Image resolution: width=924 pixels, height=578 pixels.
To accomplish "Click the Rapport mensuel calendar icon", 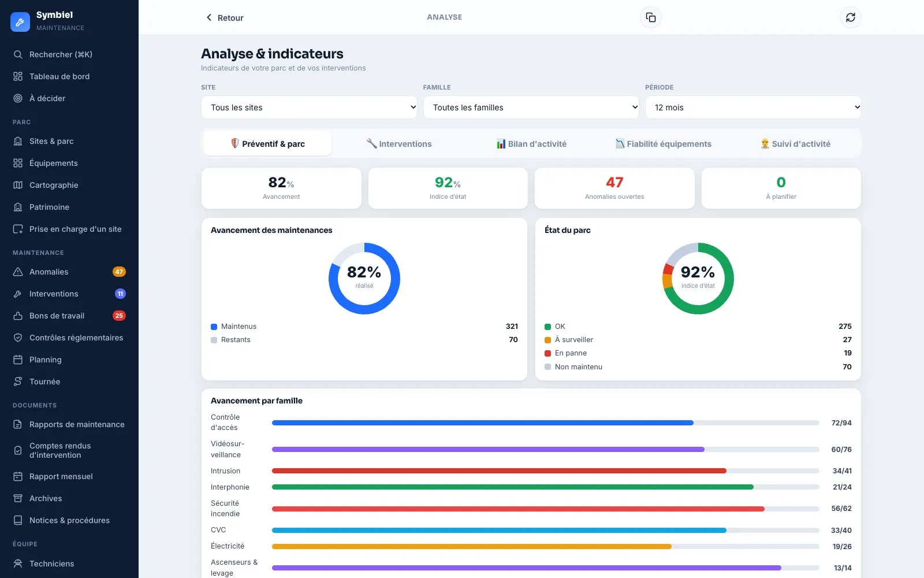I will coord(18,476).
